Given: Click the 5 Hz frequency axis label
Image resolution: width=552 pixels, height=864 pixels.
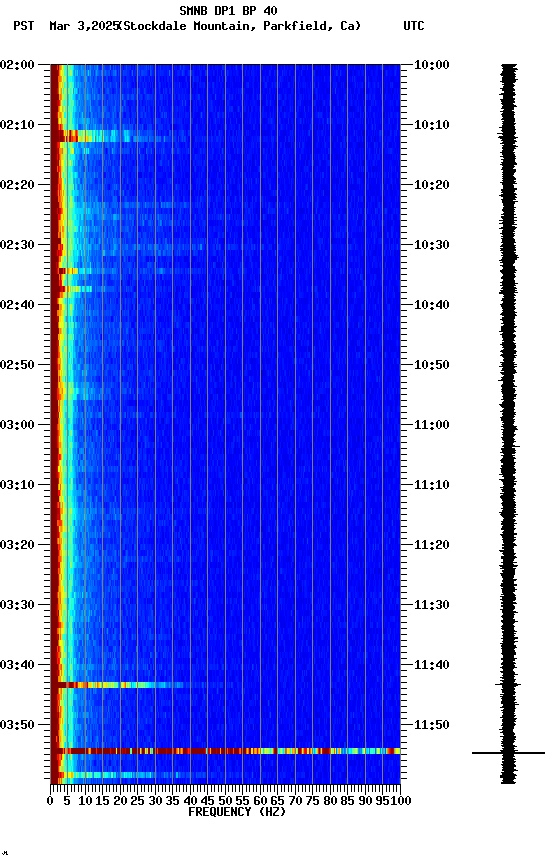Looking at the screenshot, I should coord(67,801).
